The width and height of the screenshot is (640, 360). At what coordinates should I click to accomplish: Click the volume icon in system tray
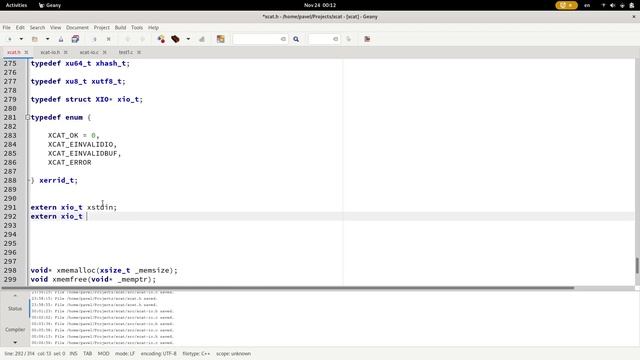[613, 5]
